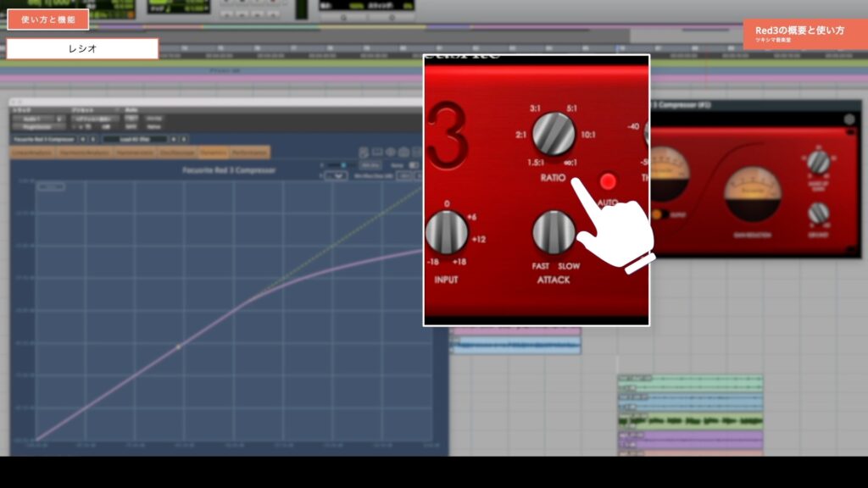Viewport: 868px width, 488px height.
Task: Click the SLOW attack label
Action: [x=569, y=266]
